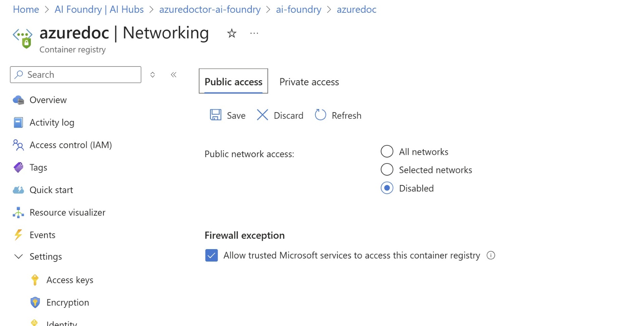Screen dimensions: 644x326
Task: Open Tags in the sidebar
Action: 38,168
